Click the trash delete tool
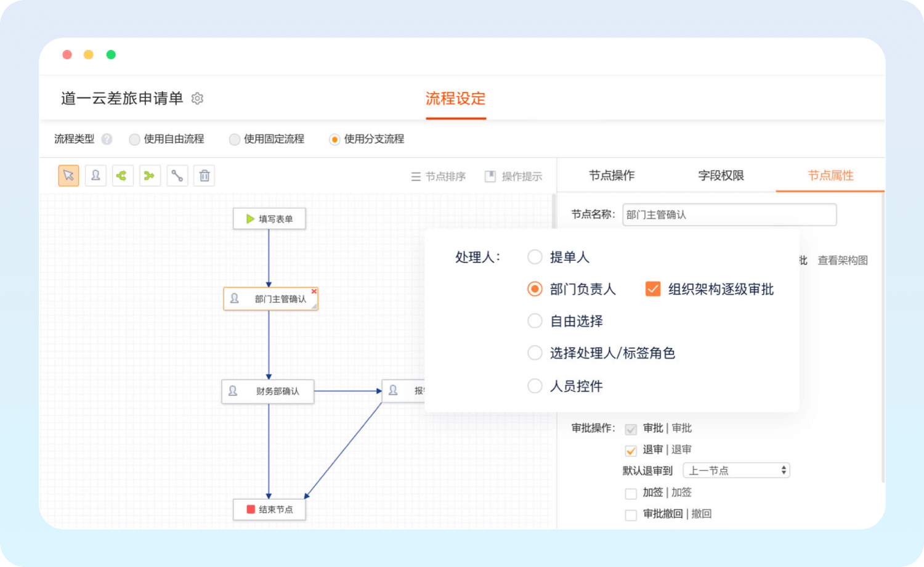Viewport: 924px width, 567px height. click(x=205, y=176)
